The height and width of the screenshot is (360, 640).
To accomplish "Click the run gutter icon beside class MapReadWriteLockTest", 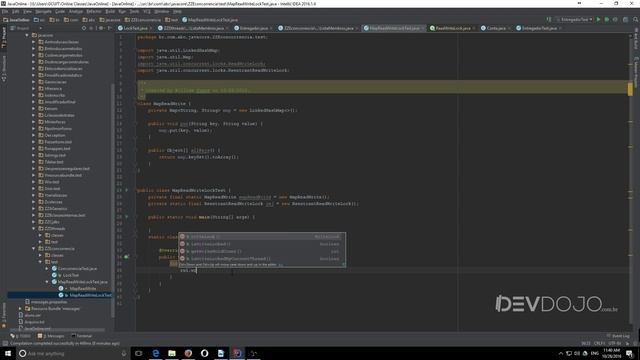I will pyautogui.click(x=127, y=190).
